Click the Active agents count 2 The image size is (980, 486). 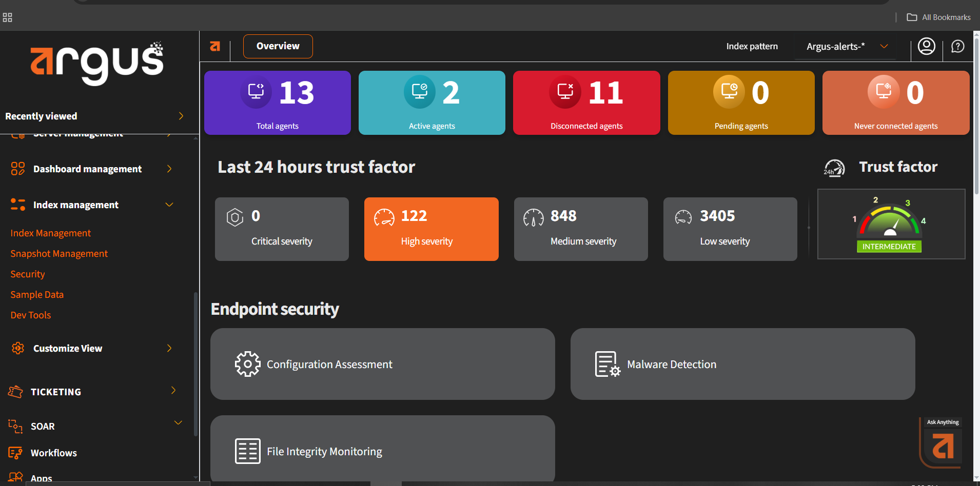[x=451, y=93]
